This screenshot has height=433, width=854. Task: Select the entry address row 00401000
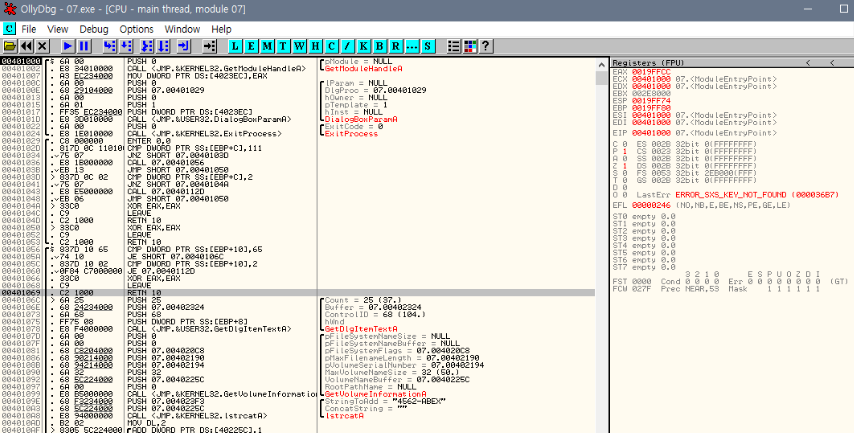tap(297, 62)
